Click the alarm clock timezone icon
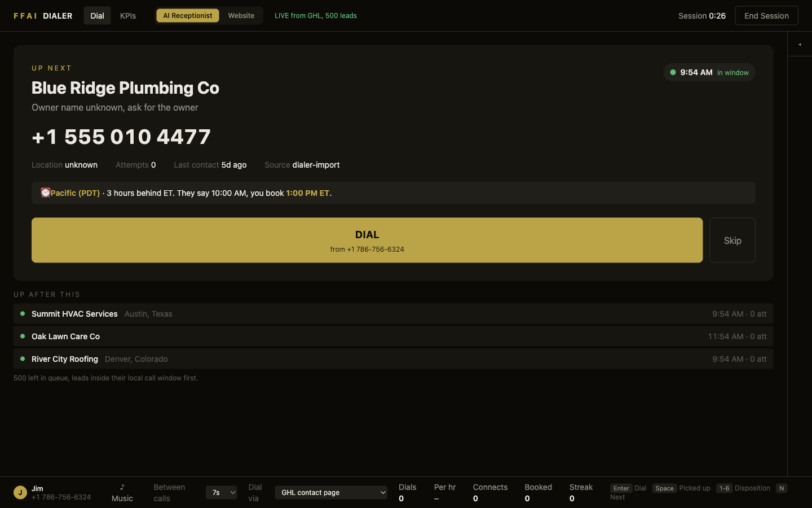This screenshot has width=812, height=508. (x=46, y=192)
